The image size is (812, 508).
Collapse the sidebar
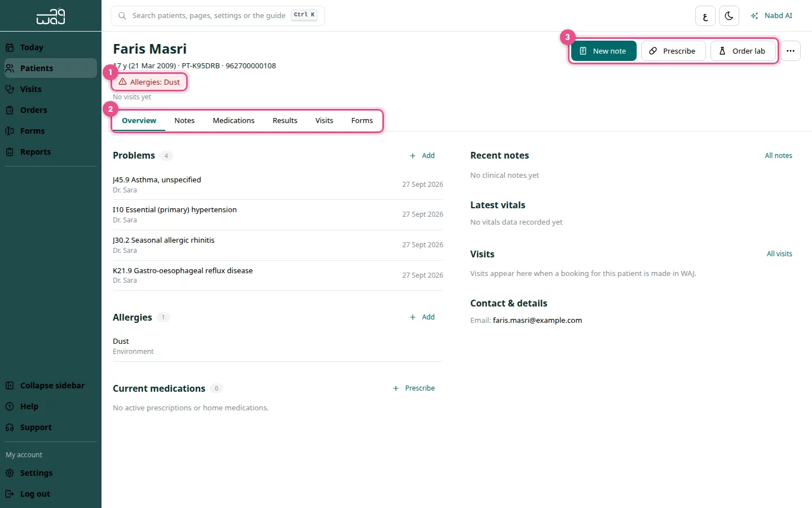pyautogui.click(x=51, y=386)
